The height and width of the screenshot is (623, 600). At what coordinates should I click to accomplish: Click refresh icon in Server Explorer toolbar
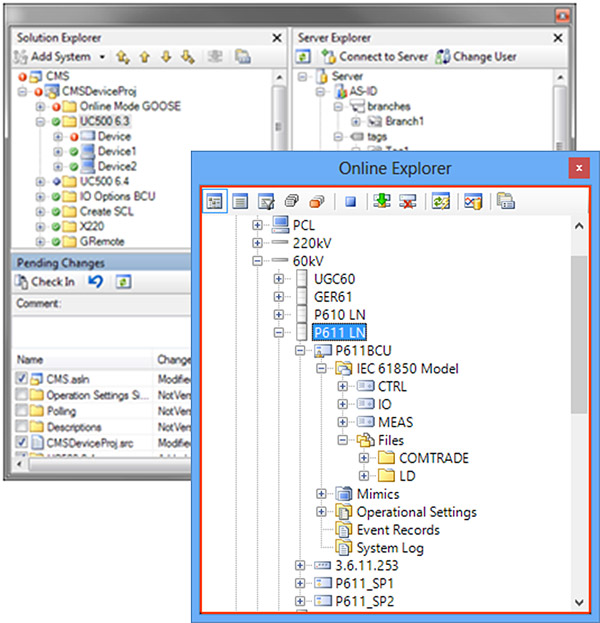(x=305, y=57)
